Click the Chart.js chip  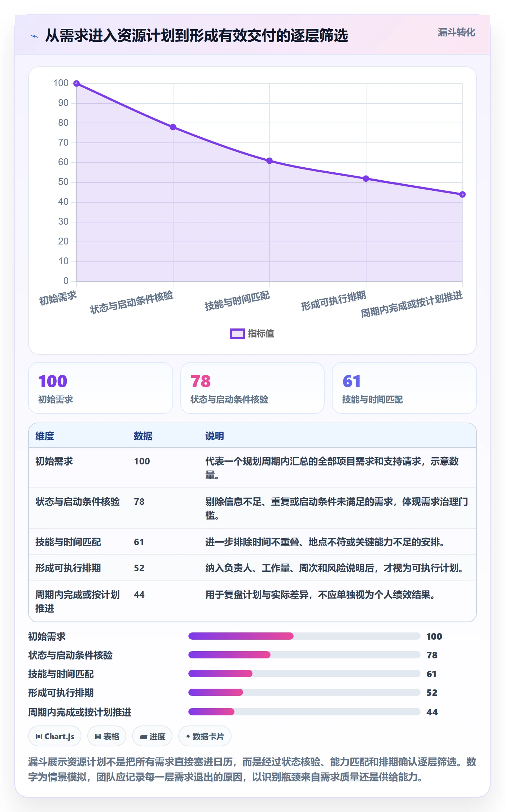coord(55,736)
